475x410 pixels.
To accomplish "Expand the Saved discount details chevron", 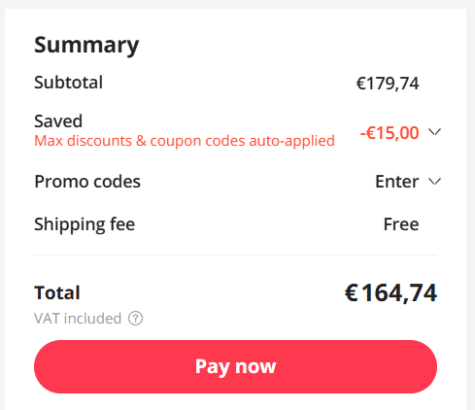I will (x=435, y=132).
